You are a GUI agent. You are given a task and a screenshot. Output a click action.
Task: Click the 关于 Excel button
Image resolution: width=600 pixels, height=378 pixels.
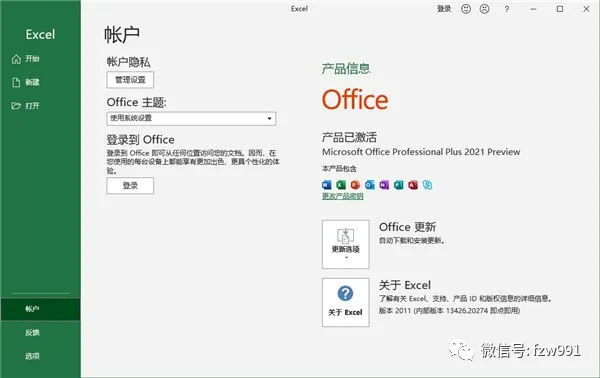coord(346,302)
